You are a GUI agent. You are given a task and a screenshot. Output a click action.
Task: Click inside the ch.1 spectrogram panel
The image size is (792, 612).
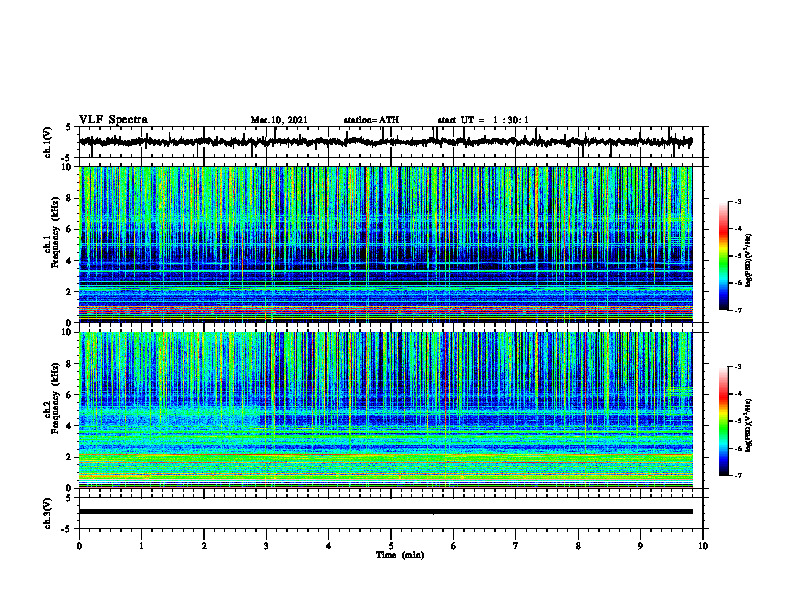click(x=385, y=244)
